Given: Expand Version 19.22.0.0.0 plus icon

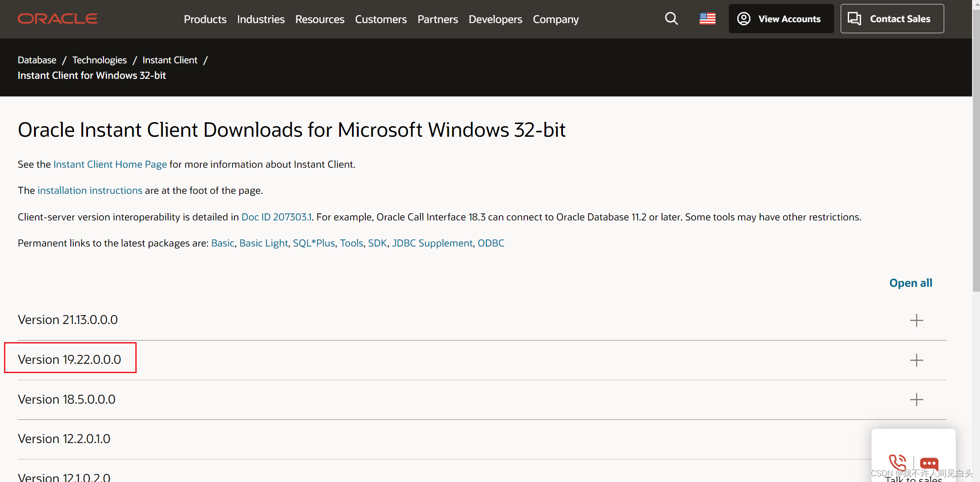Looking at the screenshot, I should pyautogui.click(x=916, y=360).
